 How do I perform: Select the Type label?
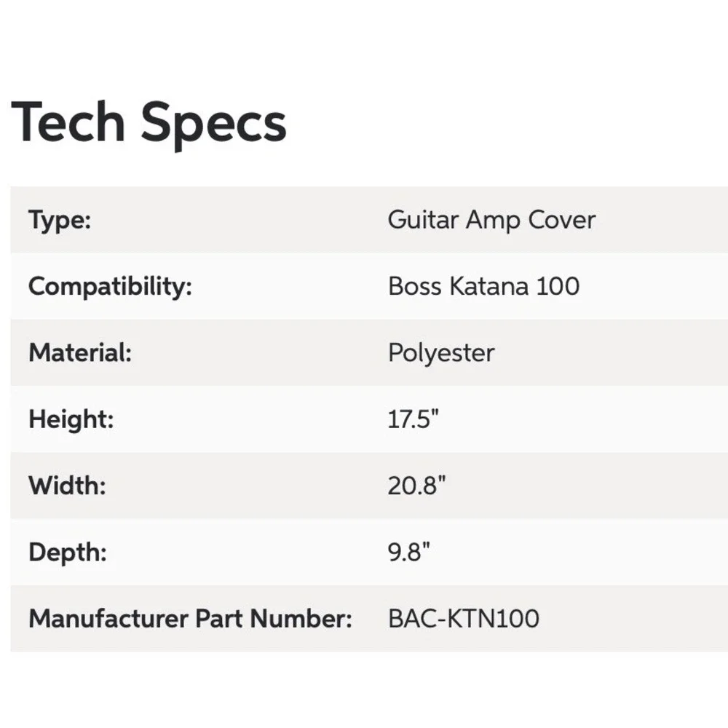[x=60, y=220]
